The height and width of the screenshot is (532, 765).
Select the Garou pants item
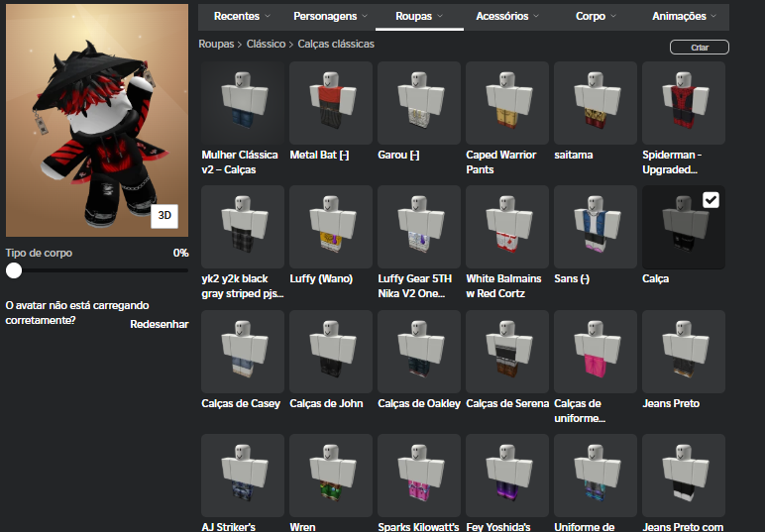pos(419,103)
